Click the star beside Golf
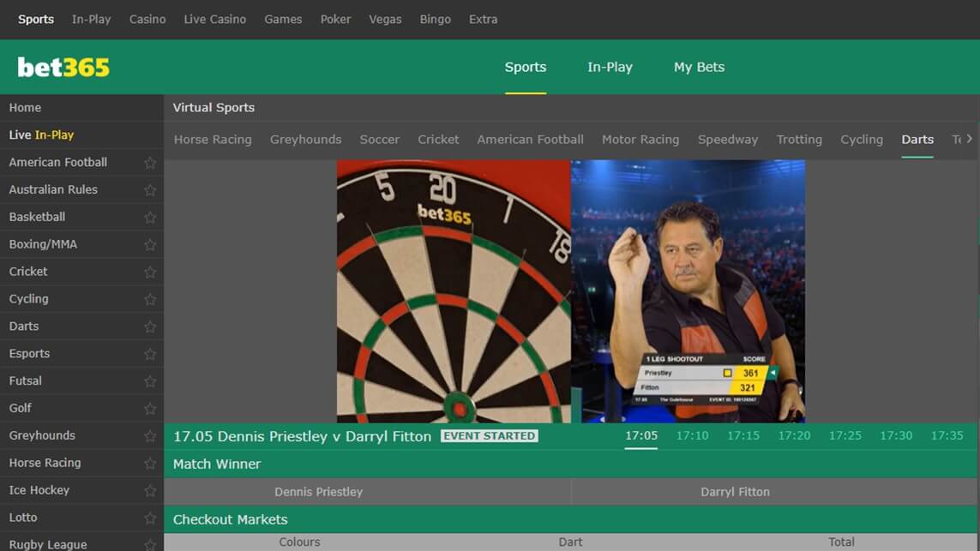 coord(150,409)
